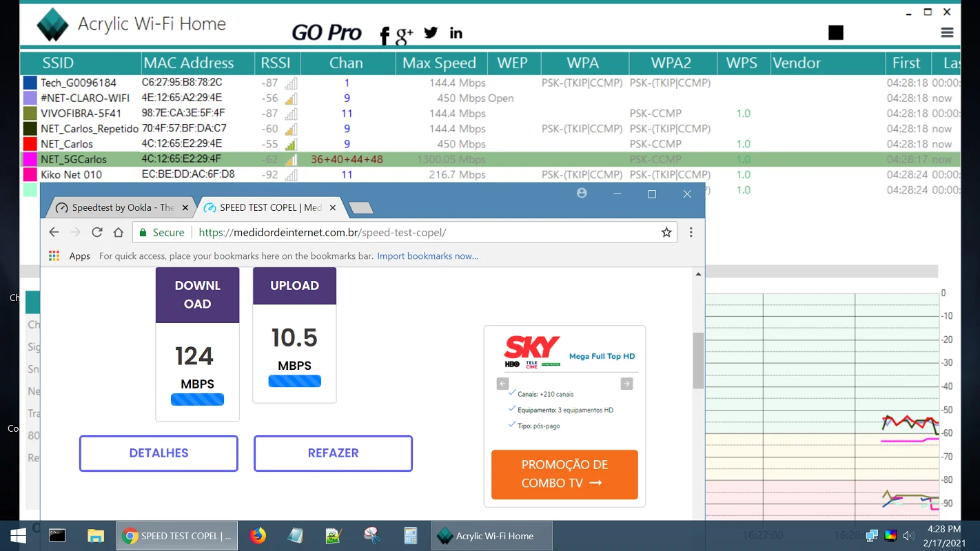Switch to the Speedtest by Ookla tab
The image size is (980, 551).
122,207
